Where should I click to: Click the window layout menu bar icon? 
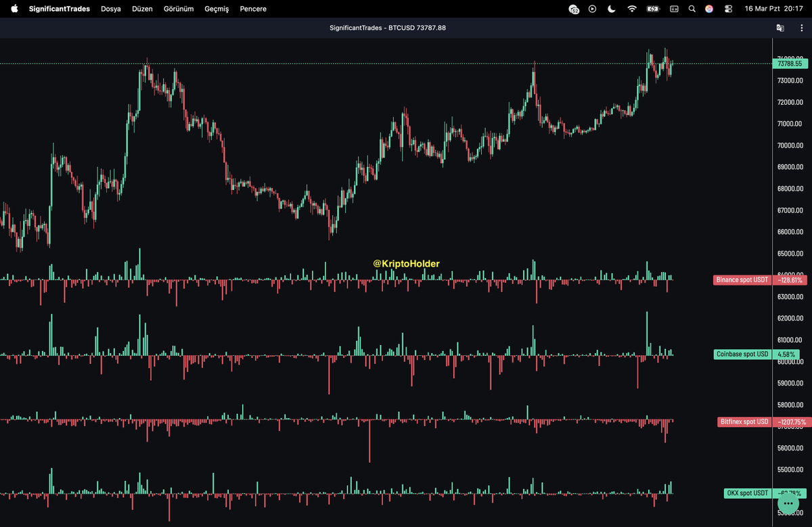pyautogui.click(x=674, y=9)
